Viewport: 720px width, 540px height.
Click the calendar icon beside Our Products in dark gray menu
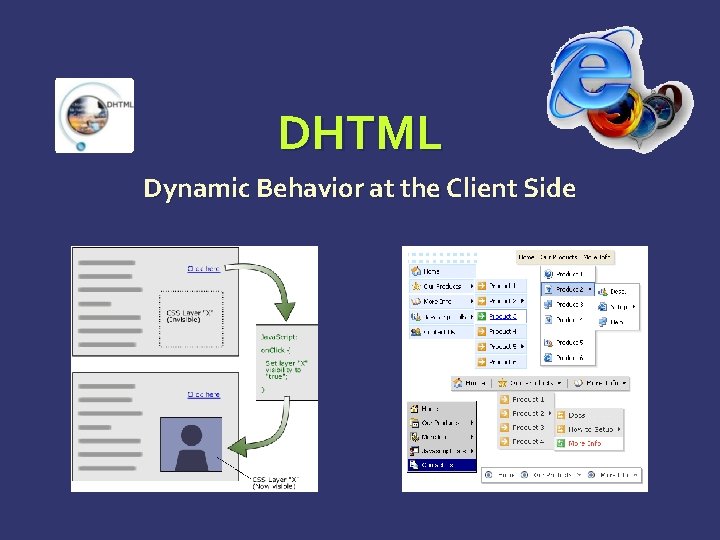(414, 422)
